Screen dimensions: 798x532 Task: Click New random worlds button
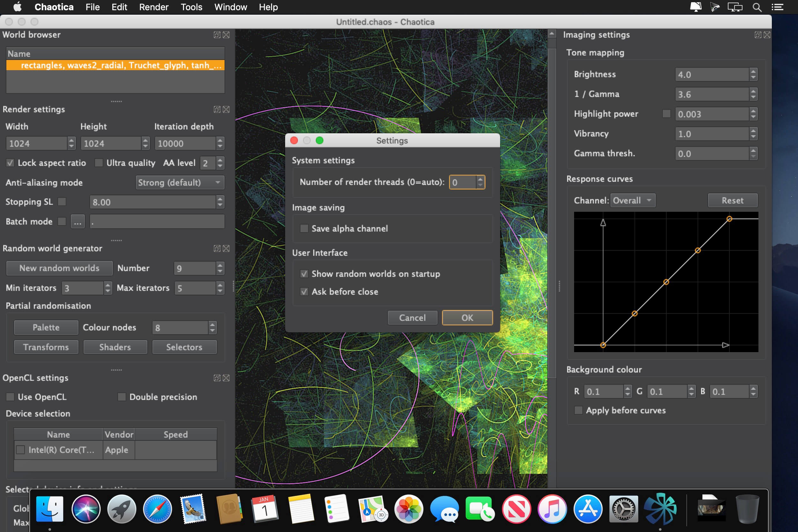59,268
